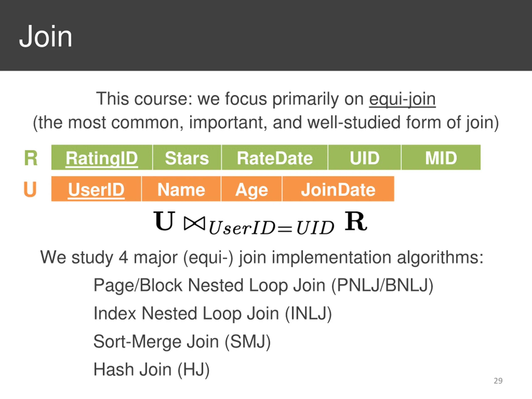The width and height of the screenshot is (532, 399).
Task: Click the orange U table label
Action: [30, 189]
